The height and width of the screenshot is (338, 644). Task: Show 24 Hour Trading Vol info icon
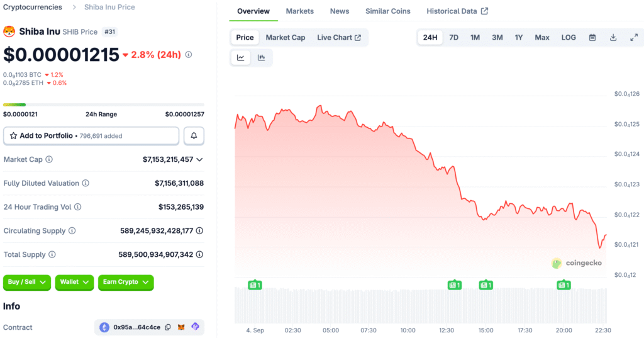77,207
